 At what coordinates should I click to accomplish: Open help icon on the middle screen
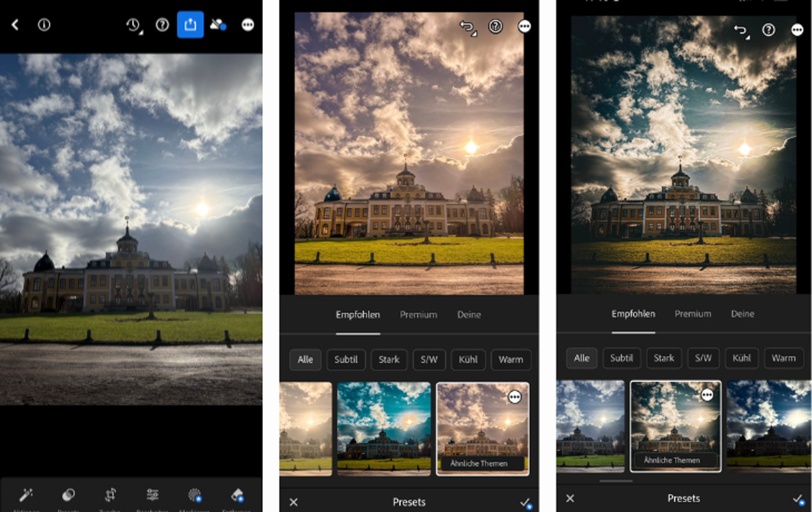(495, 26)
